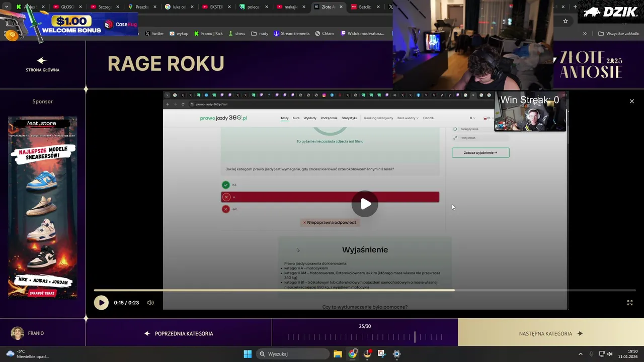Open Google Chrome from the taskbar

click(x=353, y=354)
